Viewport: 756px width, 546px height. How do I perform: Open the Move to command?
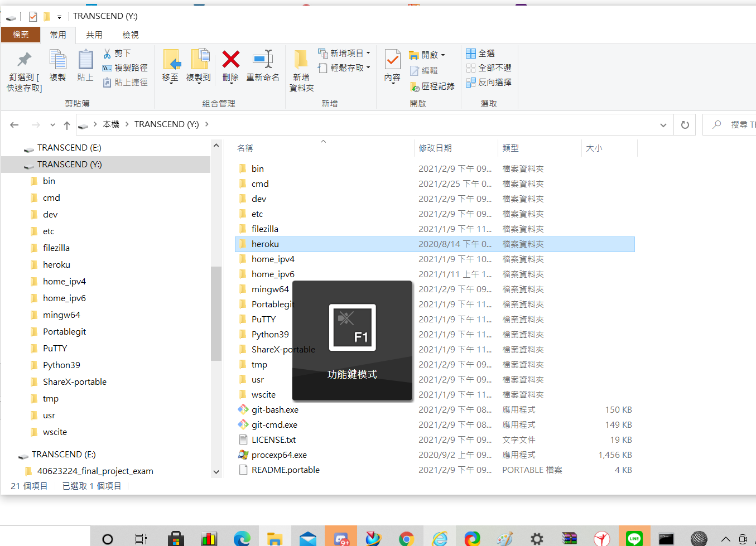pyautogui.click(x=171, y=66)
